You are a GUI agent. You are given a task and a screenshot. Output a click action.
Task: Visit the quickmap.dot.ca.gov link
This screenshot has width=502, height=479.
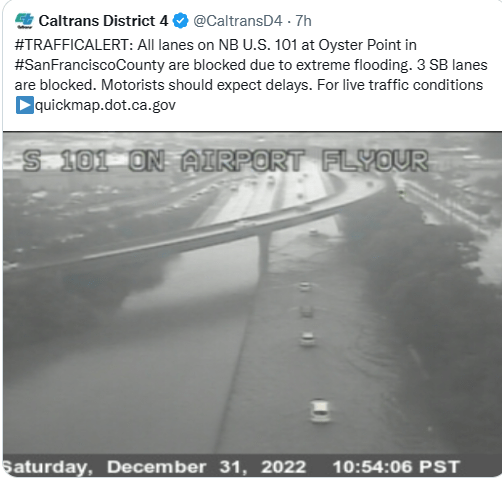pyautogui.click(x=105, y=105)
